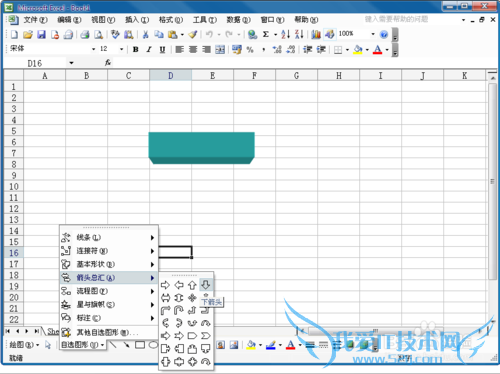Click the Select Objects pointer icon
The image size is (500, 374).
click(x=48, y=345)
